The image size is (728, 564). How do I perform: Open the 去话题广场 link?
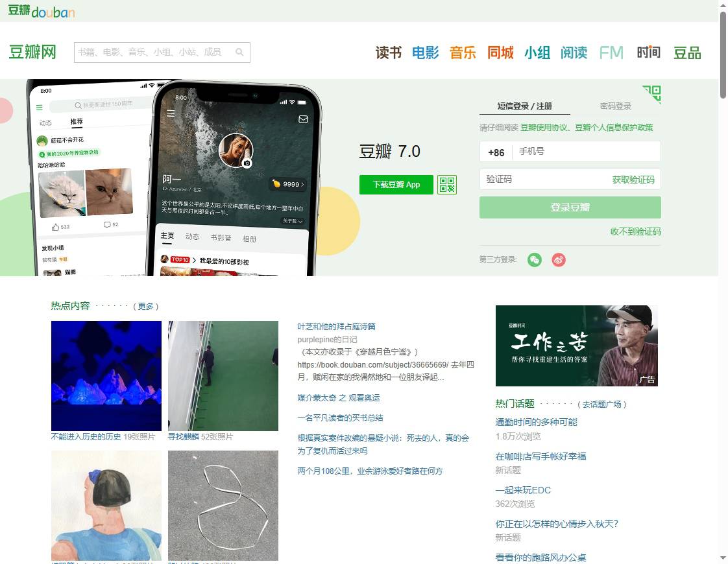601,405
